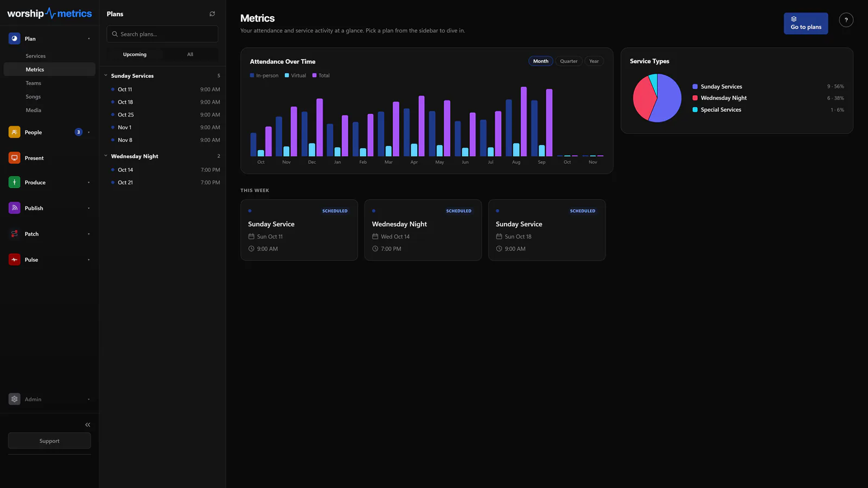Toggle In-person series in chart legend
The image size is (868, 488).
pyautogui.click(x=264, y=75)
